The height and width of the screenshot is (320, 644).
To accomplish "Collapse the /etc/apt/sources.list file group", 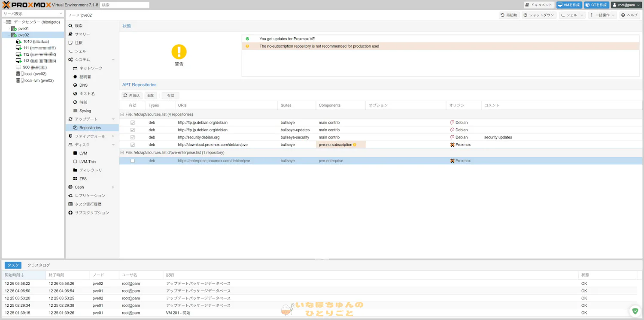I will coord(122,115).
